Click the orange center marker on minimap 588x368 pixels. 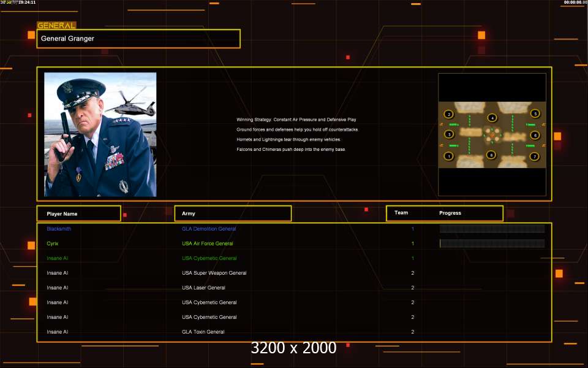click(492, 134)
